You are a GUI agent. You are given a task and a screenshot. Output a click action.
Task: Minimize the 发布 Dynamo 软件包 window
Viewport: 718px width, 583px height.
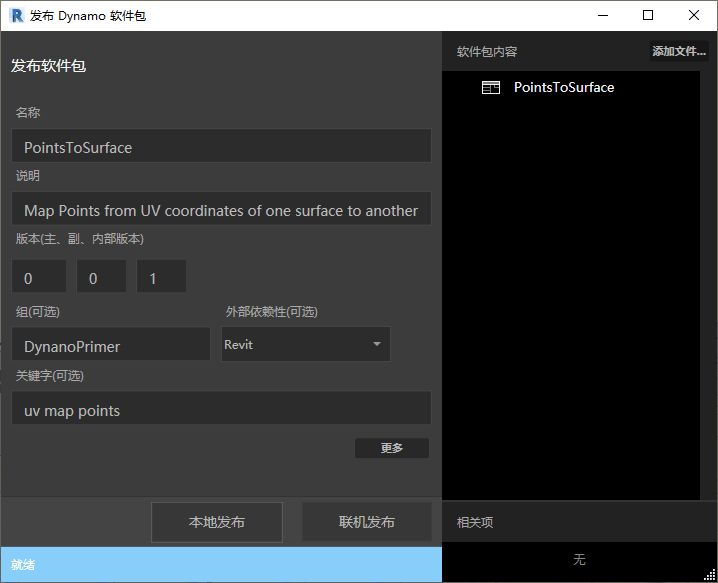pyautogui.click(x=602, y=15)
